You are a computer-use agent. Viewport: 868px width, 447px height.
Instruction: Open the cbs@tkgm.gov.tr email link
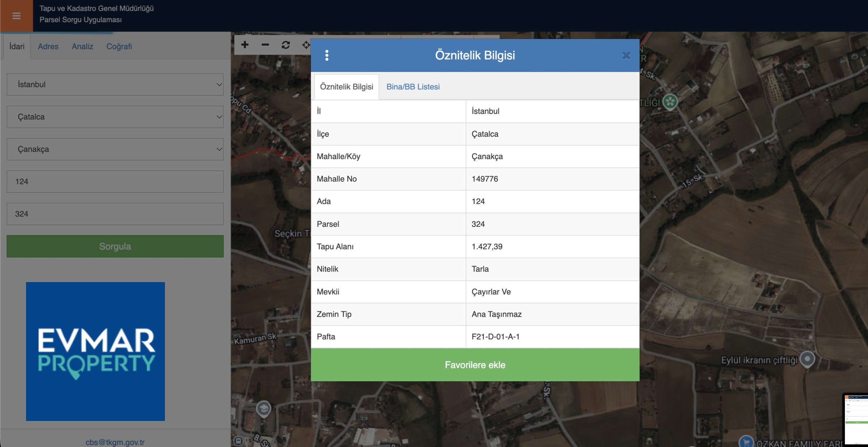click(115, 442)
